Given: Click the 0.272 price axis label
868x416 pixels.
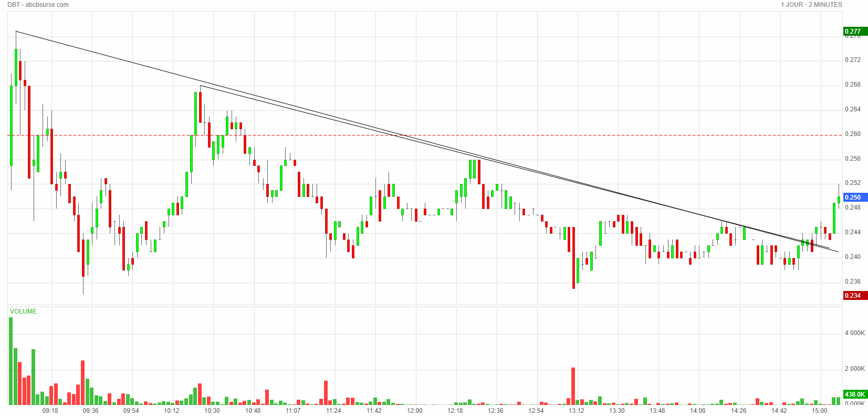Looking at the screenshot, I should click(x=853, y=60).
